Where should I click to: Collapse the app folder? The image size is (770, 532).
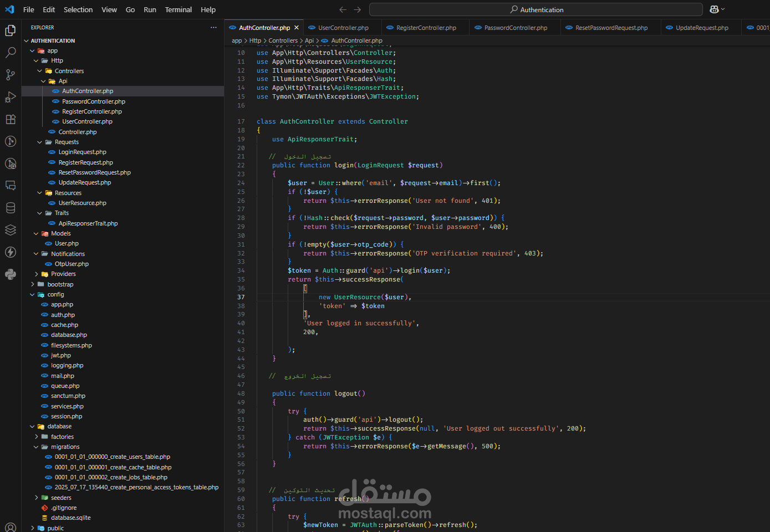(x=32, y=51)
